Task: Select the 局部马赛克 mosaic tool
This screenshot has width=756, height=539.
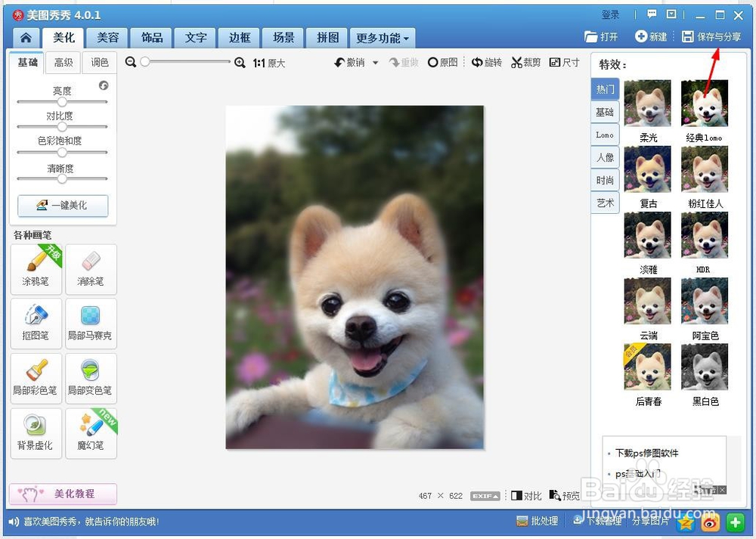Action: click(91, 323)
